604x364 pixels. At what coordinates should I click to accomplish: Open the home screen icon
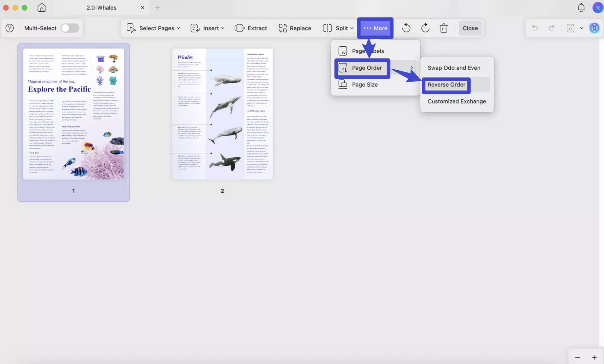click(42, 7)
